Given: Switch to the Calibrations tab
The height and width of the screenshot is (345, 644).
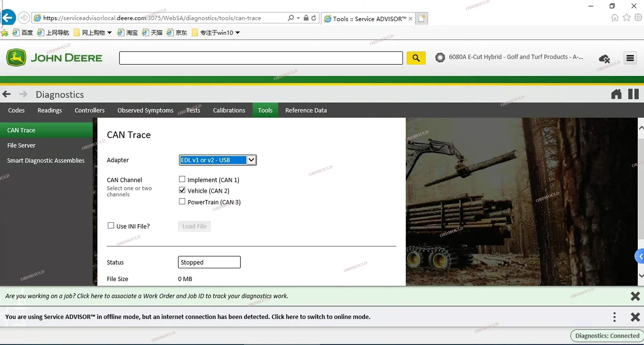Looking at the screenshot, I should (x=229, y=110).
